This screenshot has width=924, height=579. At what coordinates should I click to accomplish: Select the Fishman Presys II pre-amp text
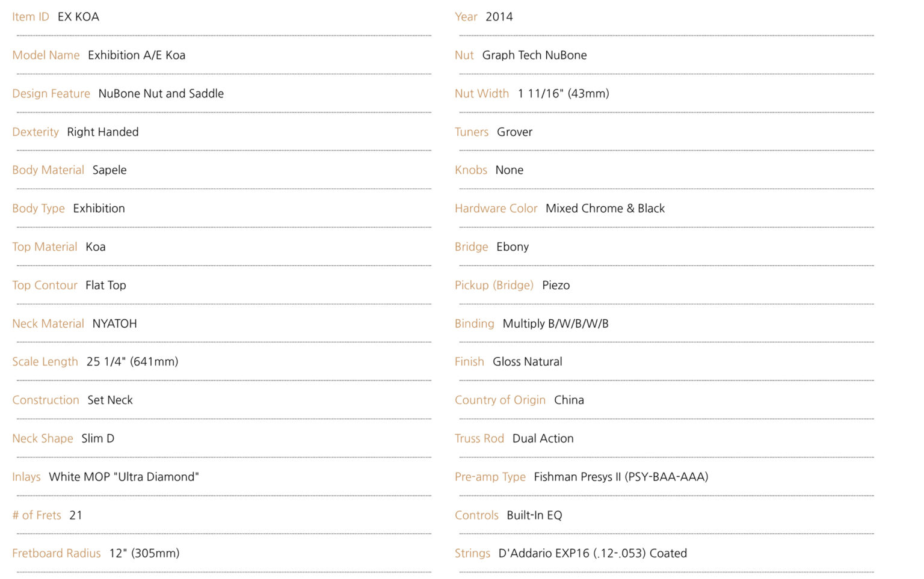point(621,477)
